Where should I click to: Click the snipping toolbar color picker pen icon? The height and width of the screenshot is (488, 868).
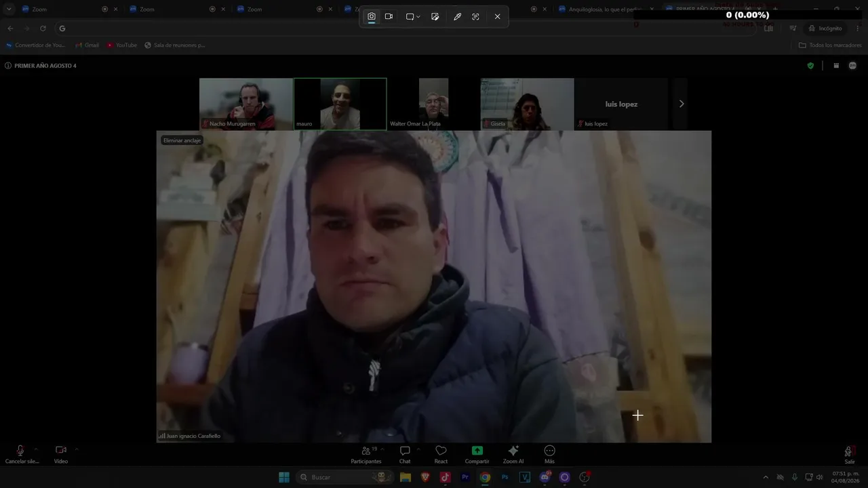457,16
